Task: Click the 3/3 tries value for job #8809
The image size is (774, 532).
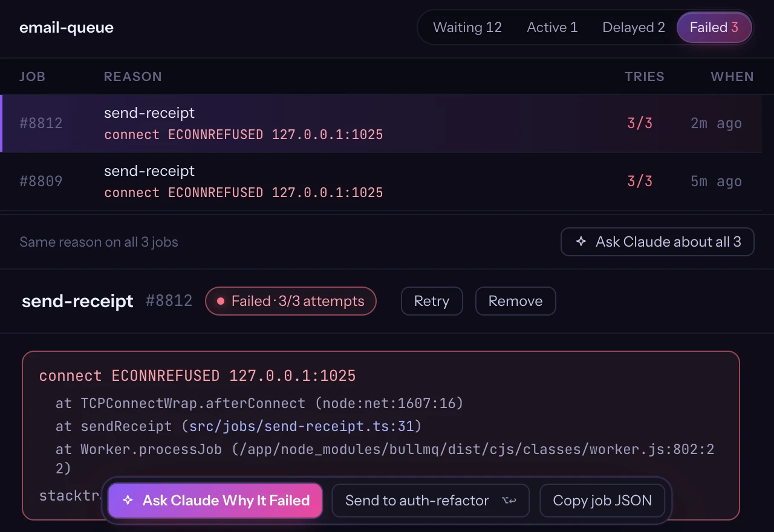Action: (640, 181)
